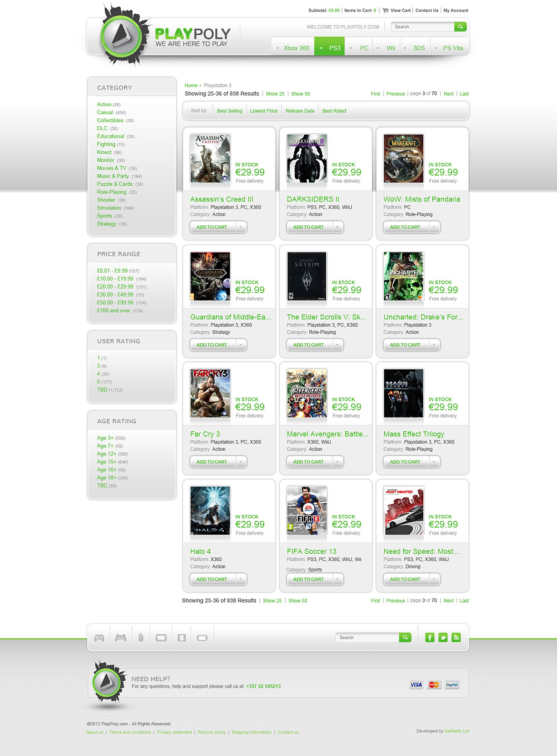
Task: Open the Skyrim cover thumbnail
Action: tap(307, 276)
